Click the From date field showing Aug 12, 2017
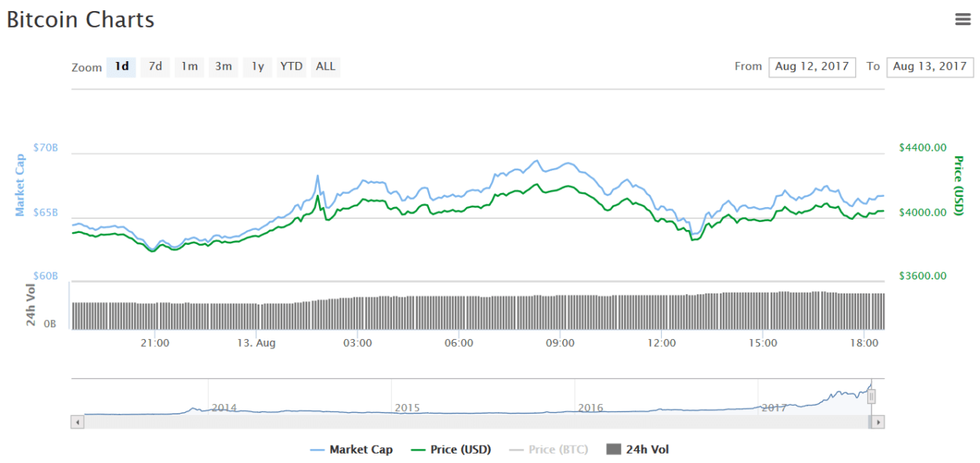Viewport: 980px width, 463px height. (x=811, y=67)
